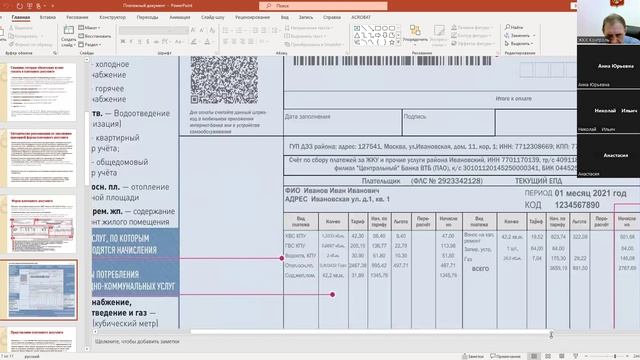Open the Выделить select dropdown
This screenshot has width=640, height=360.
coord(519,44)
